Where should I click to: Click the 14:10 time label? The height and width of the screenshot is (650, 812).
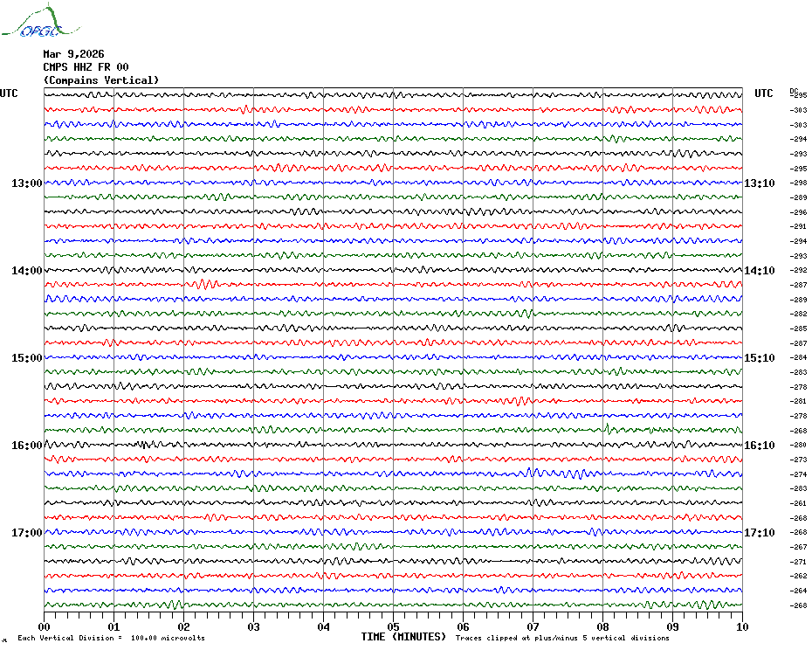coord(760,271)
